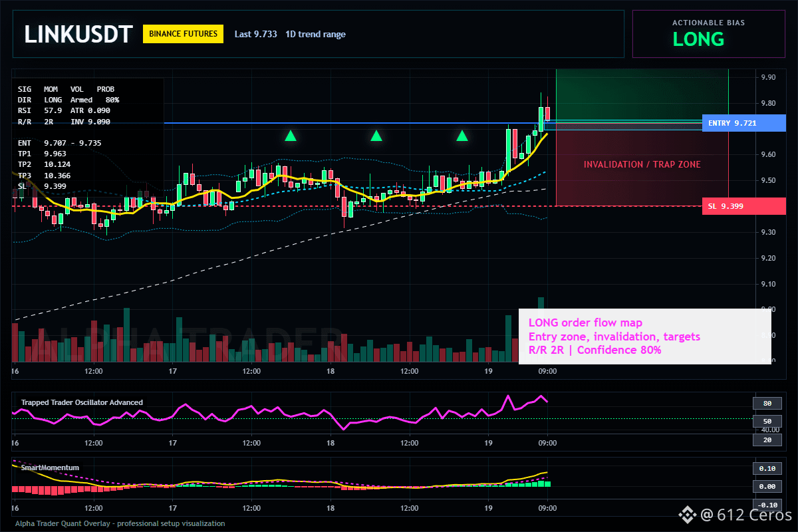Click the ATR 0.090 stat
Screen dimensions: 798x532
coord(90,110)
